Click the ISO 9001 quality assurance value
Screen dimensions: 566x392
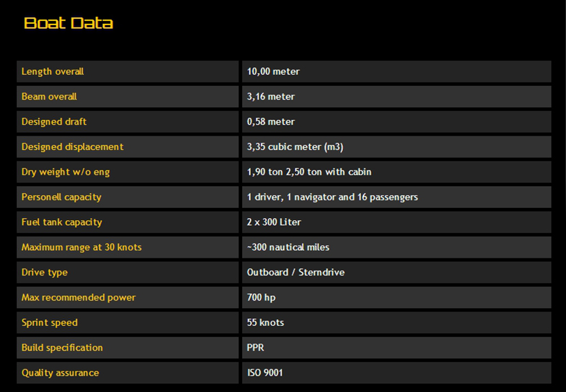[265, 373]
